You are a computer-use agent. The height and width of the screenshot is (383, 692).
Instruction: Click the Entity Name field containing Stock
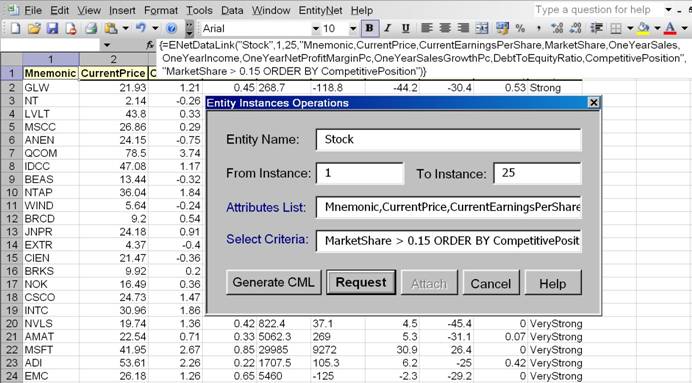tap(449, 140)
